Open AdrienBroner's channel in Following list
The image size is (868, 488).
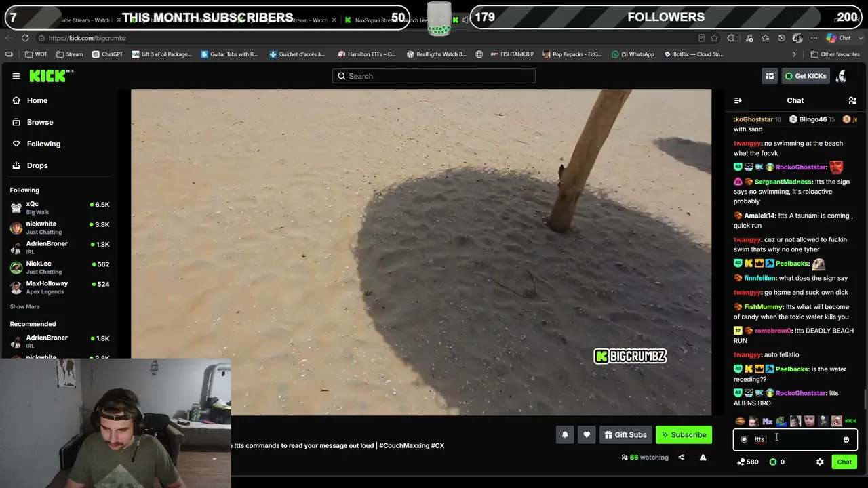coord(60,247)
